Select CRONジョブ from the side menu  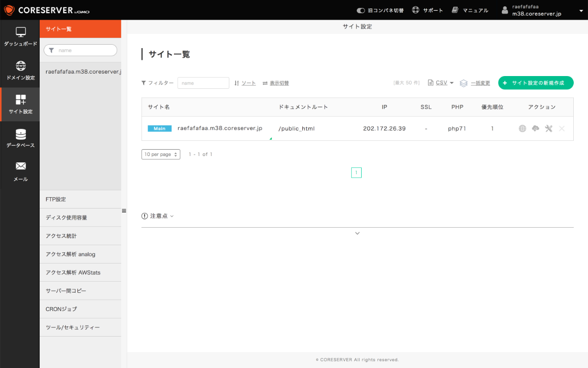(x=61, y=309)
